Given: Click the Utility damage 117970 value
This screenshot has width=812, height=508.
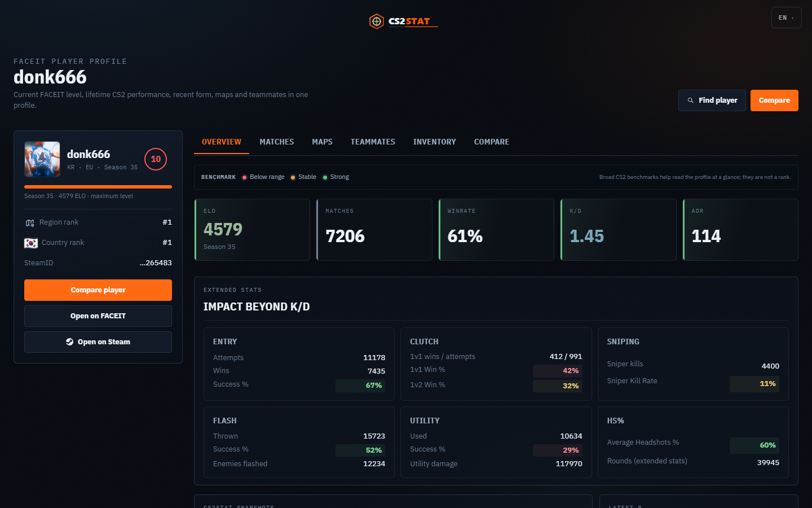Looking at the screenshot, I should click(569, 464).
